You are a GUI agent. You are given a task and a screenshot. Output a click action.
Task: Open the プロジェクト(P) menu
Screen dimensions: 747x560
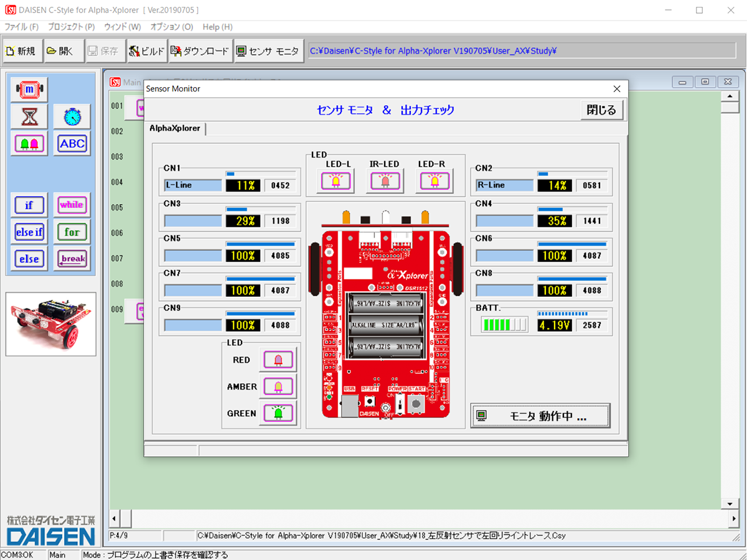click(x=71, y=27)
